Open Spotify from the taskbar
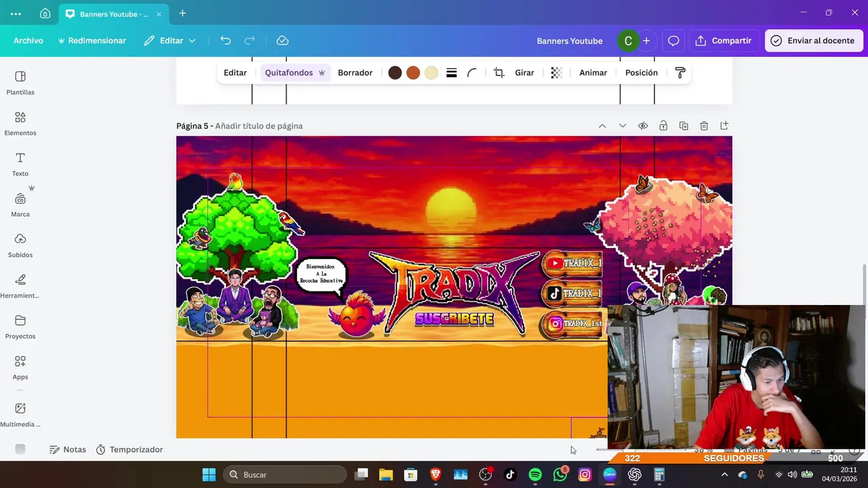Screen dimensions: 868x488 (535, 474)
